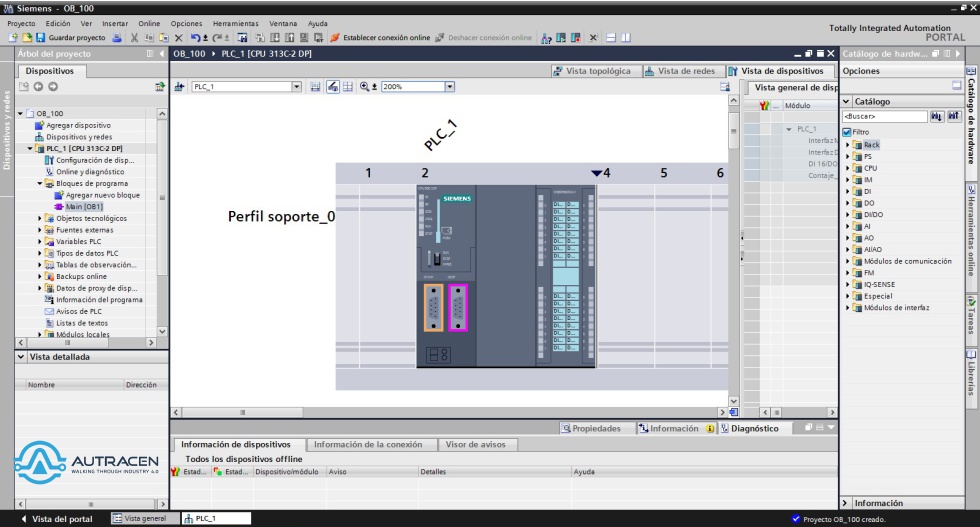
Task: Collapse the PLC_1 [CPU 313C-2 DP] tree node
Action: tap(30, 148)
